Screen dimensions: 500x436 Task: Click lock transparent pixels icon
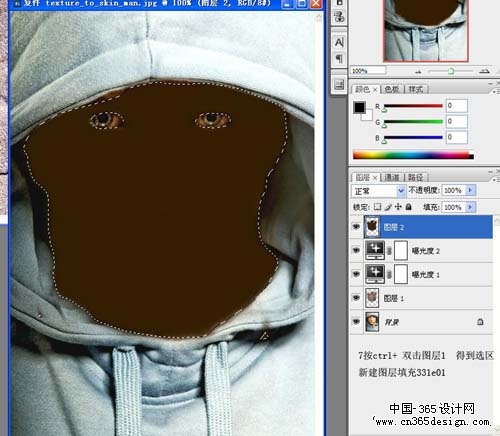[x=377, y=207]
